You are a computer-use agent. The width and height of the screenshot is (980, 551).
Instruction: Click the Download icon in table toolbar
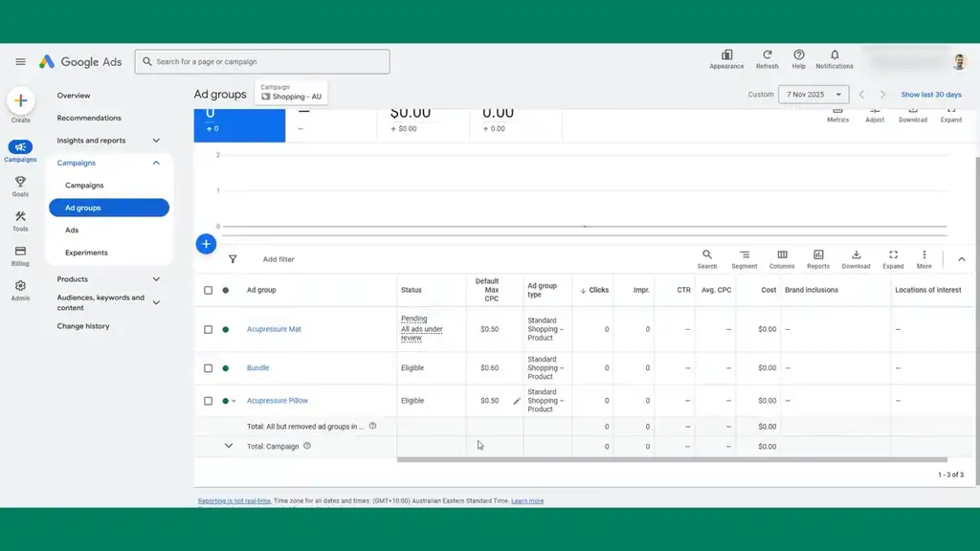click(856, 259)
